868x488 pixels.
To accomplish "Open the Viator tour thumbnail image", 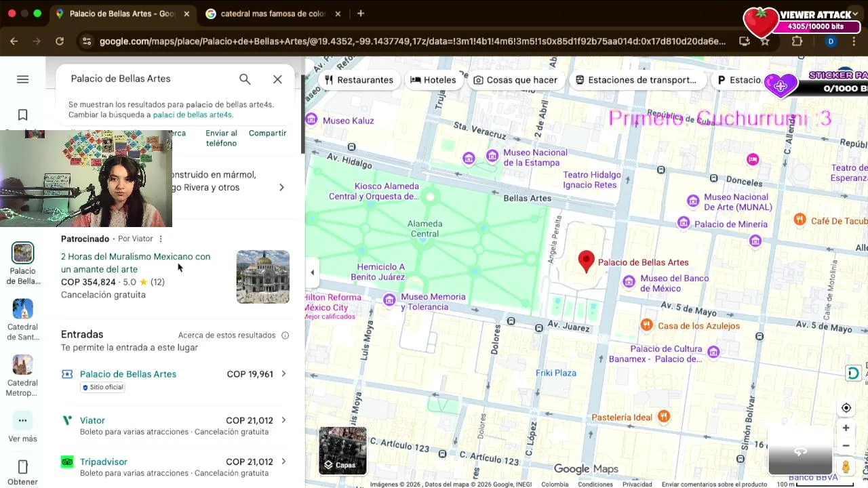I will [263, 277].
